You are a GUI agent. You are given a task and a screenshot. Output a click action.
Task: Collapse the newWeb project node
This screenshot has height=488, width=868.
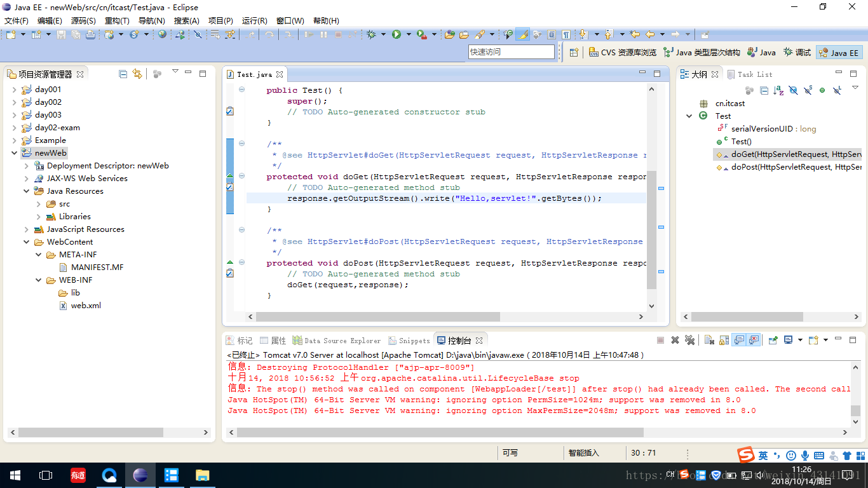point(15,153)
